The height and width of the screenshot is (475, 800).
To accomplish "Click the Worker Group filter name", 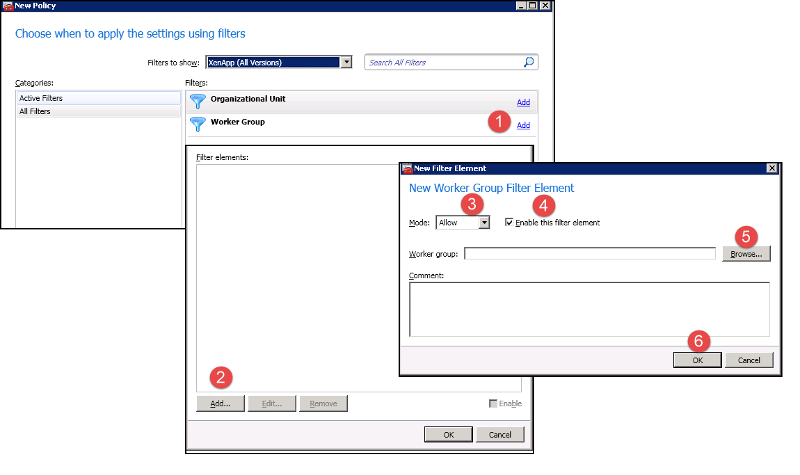I will (x=238, y=122).
